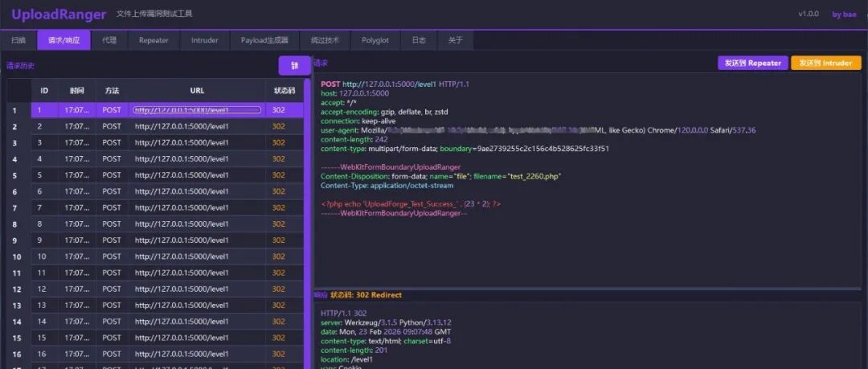The image size is (868, 369).
Task: Click the 'by bae' author text
Action: (x=844, y=14)
